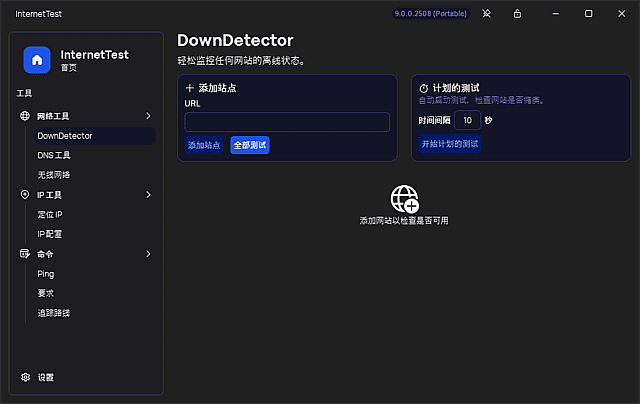This screenshot has height=404, width=640.
Task: Go to the Ping command page
Action: pos(46,273)
